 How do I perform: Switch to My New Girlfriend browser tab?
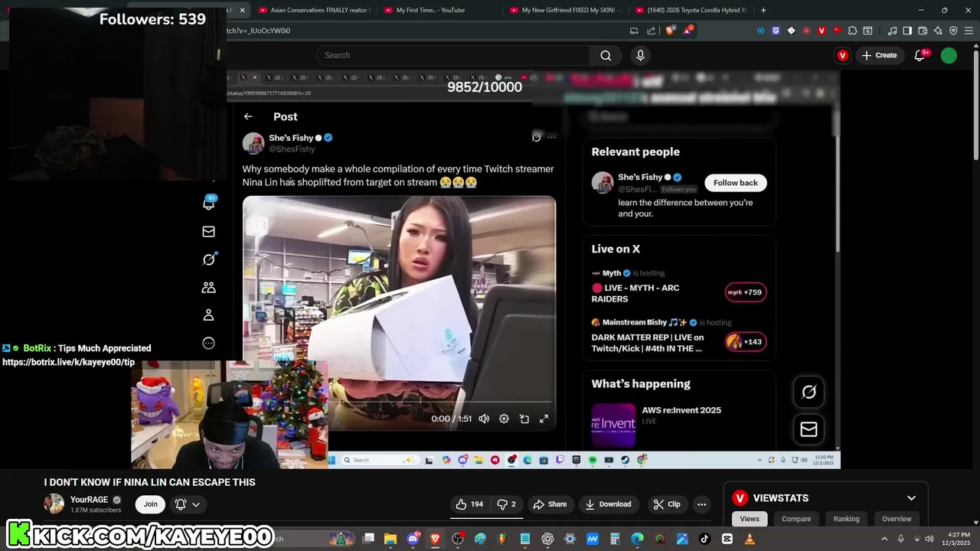coord(567,10)
